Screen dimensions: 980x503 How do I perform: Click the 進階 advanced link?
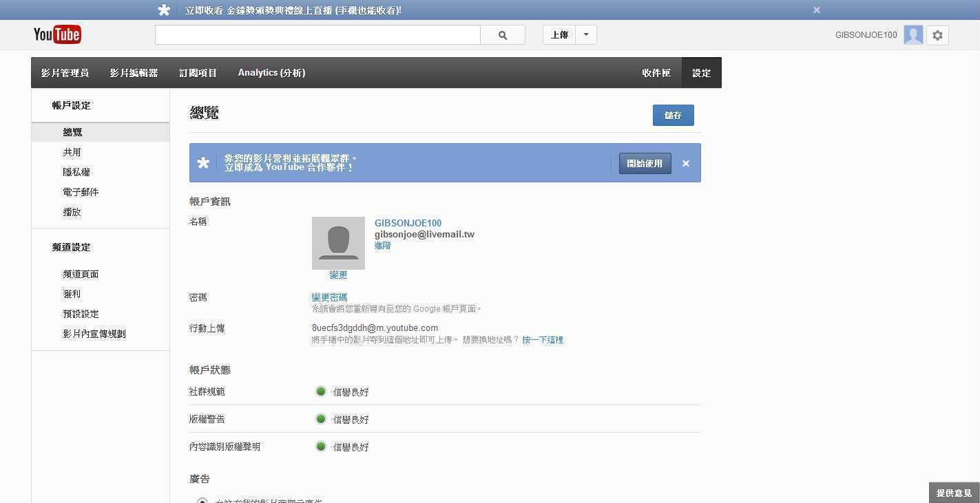382,246
